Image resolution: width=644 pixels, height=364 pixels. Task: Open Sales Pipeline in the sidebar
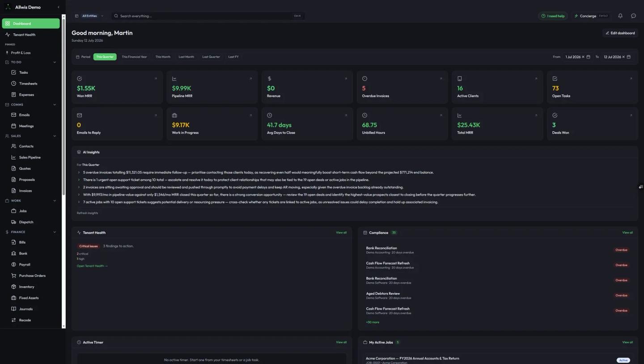coord(31,157)
